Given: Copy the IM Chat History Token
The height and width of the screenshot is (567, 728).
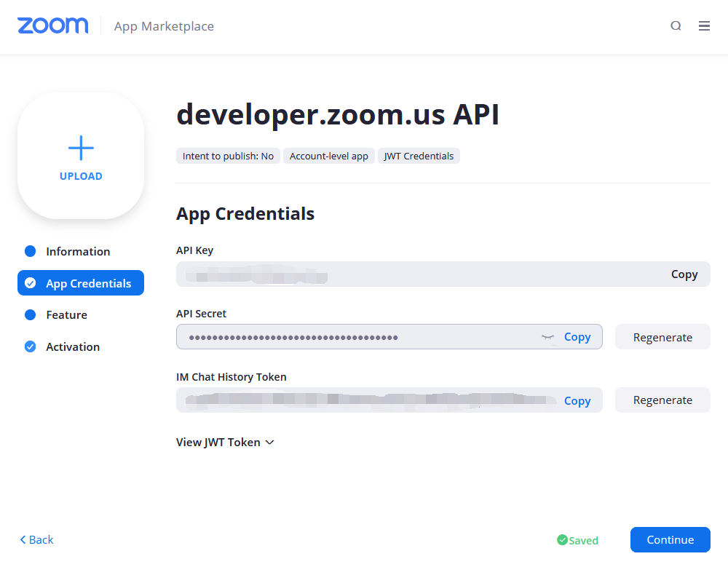Looking at the screenshot, I should point(577,400).
